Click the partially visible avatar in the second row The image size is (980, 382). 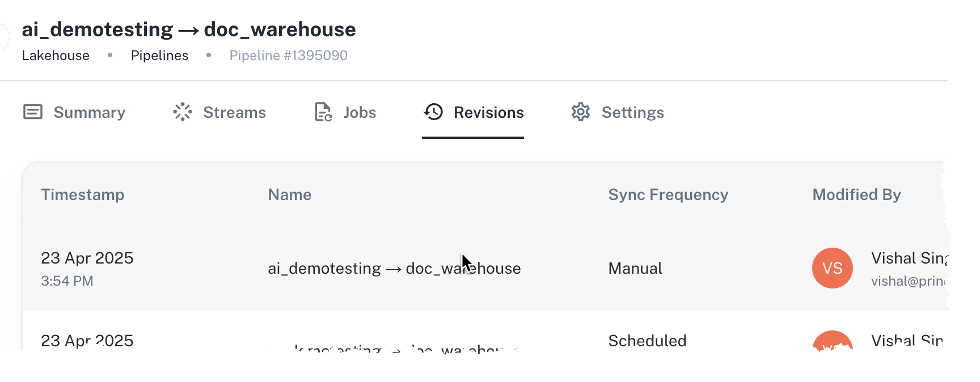833,341
